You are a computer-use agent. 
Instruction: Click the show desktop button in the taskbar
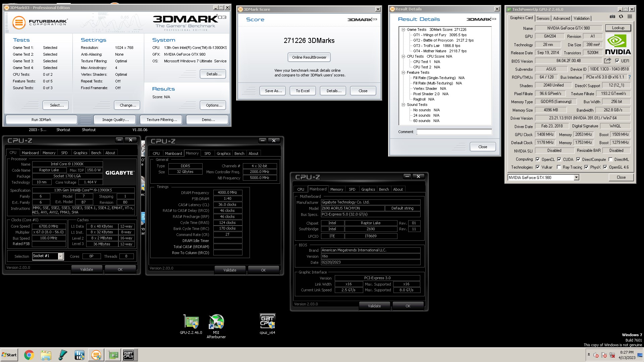click(x=640, y=355)
